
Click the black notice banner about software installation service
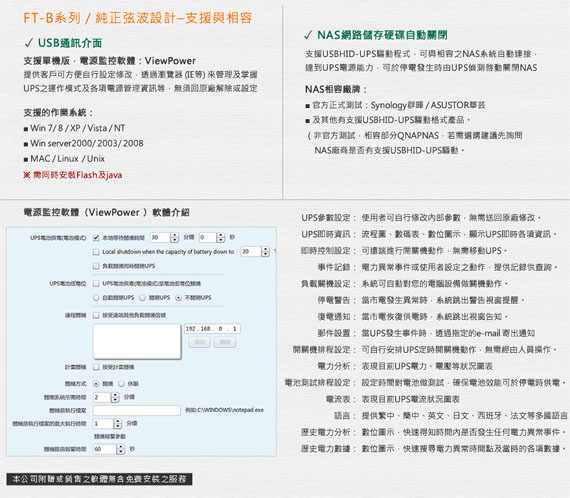(99, 479)
